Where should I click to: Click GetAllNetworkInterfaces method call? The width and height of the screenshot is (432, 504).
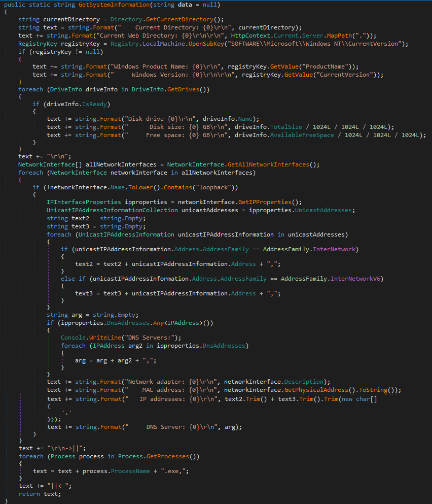click(x=268, y=164)
